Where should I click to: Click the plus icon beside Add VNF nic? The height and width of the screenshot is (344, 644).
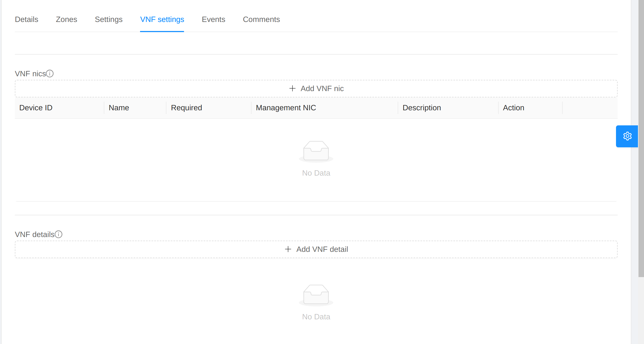292,88
